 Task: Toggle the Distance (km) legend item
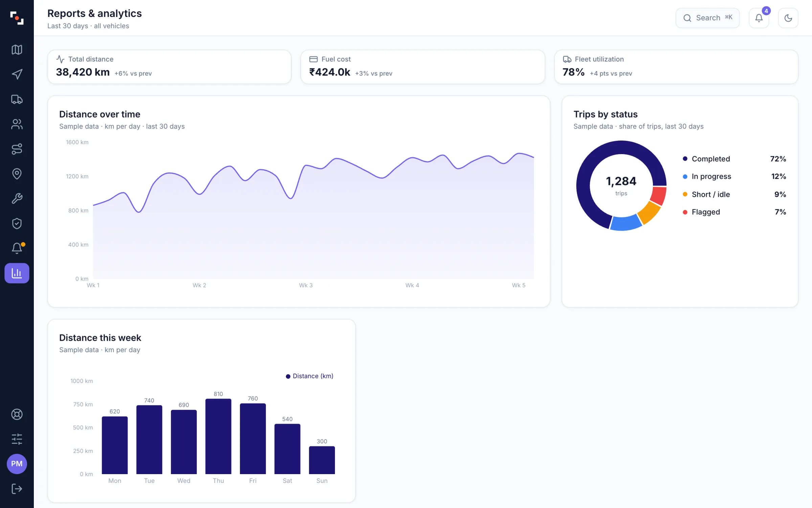pyautogui.click(x=310, y=376)
